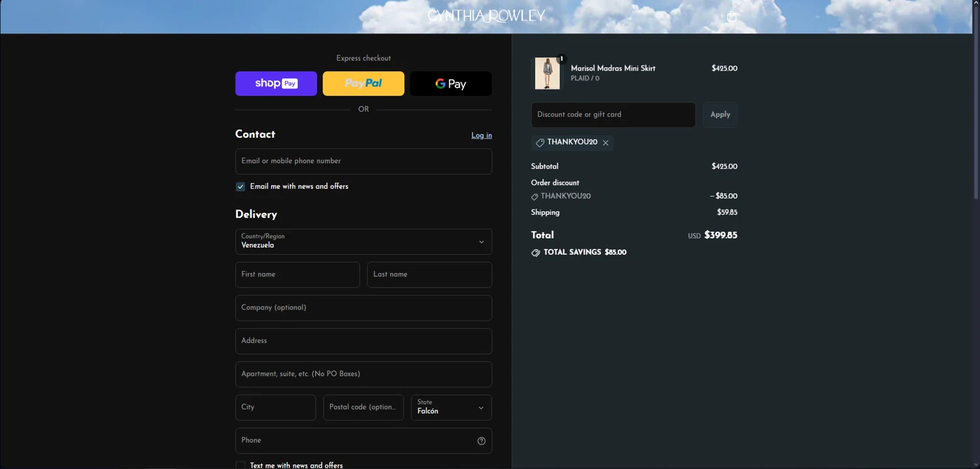The width and height of the screenshot is (980, 469).
Task: Pay with PayPal express checkout
Action: pos(363,84)
